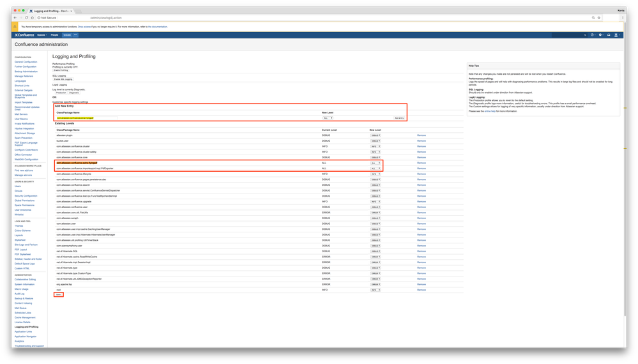Open level dropdown for com.atlassian.confluence.extra.flyingpdf
The height and width of the screenshot is (364, 638).
(375, 163)
